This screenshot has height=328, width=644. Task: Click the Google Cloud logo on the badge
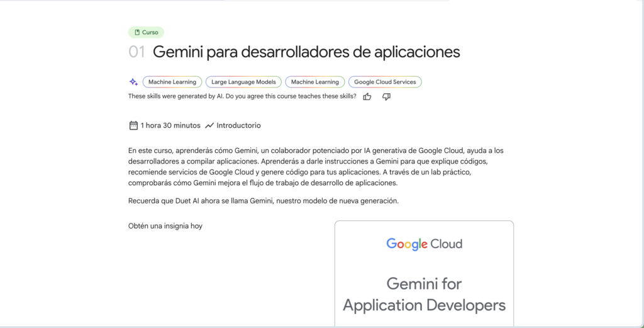(425, 244)
